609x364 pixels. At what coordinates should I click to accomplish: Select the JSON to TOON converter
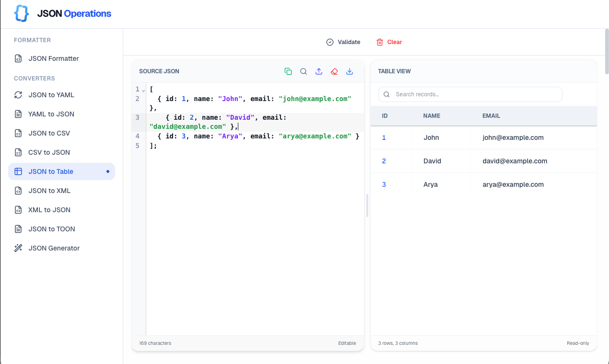click(x=52, y=228)
